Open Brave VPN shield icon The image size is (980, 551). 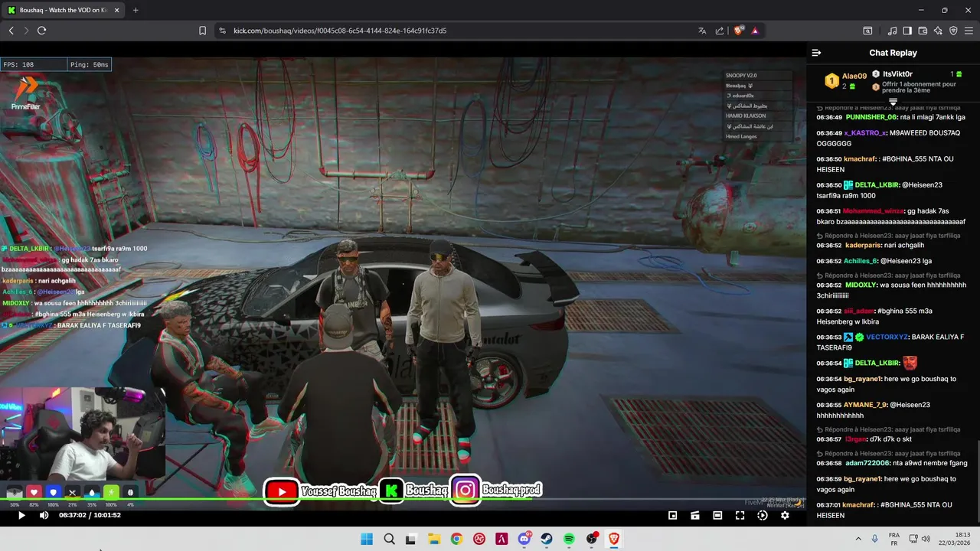953,31
